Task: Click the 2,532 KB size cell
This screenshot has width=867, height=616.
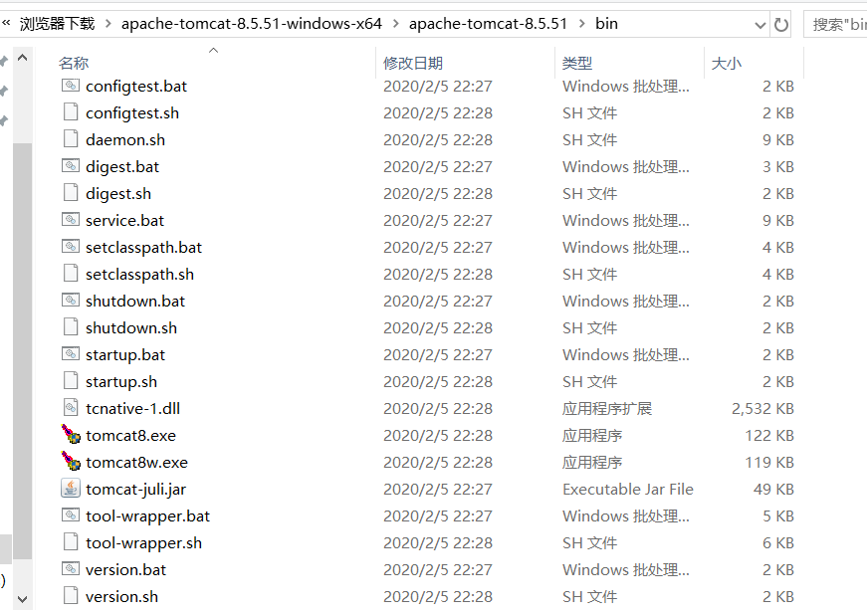Action: click(x=763, y=409)
